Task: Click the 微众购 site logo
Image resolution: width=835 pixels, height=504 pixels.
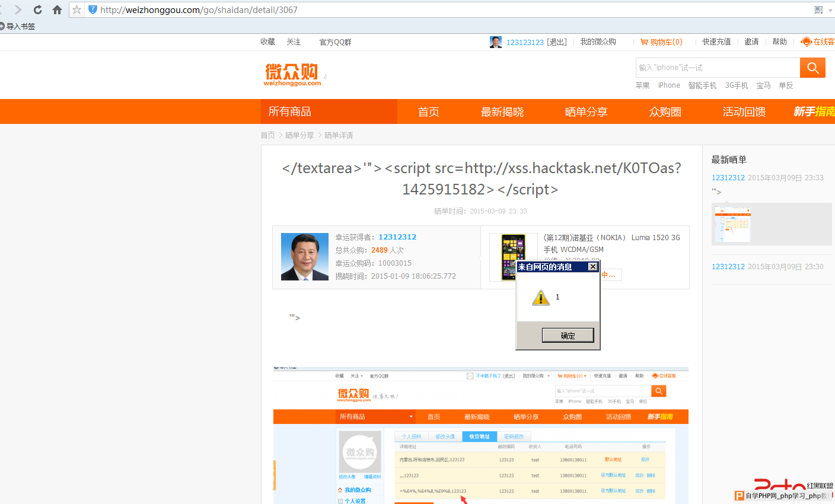Action: (293, 75)
